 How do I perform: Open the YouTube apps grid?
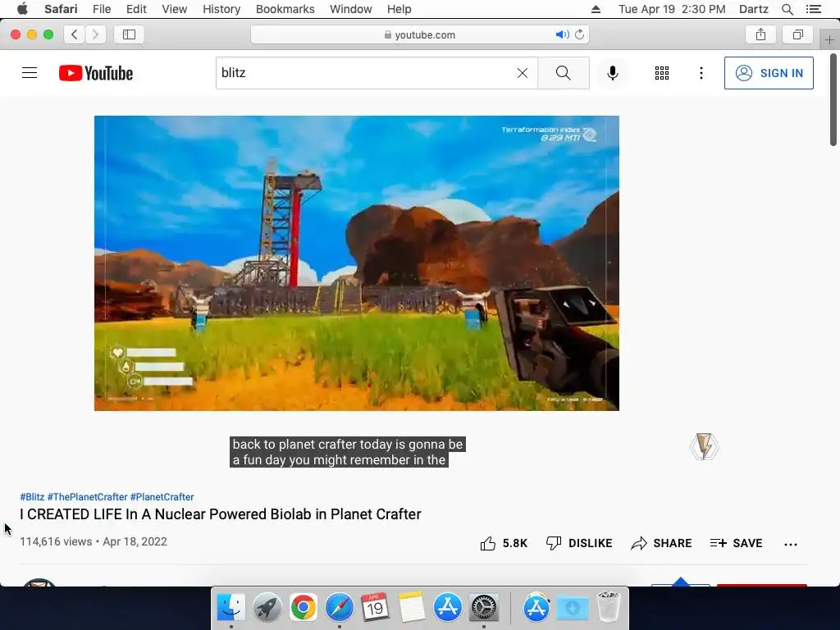662,73
